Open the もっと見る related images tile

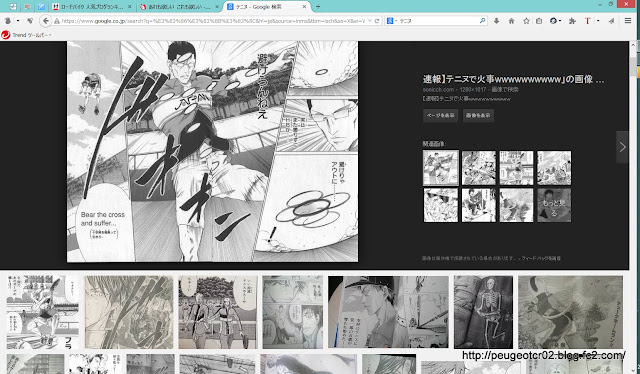pyautogui.click(x=554, y=205)
